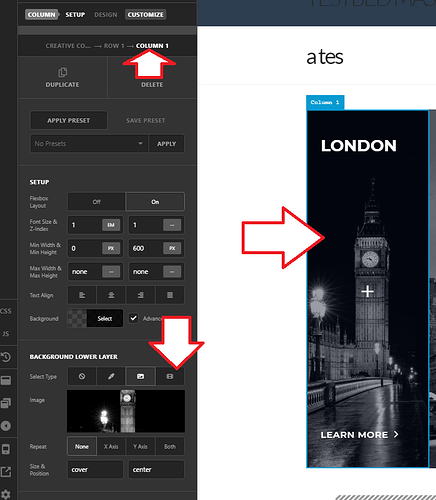This screenshot has width=436, height=500.
Task: Change the Font Size EM unit selector
Action: click(111, 225)
